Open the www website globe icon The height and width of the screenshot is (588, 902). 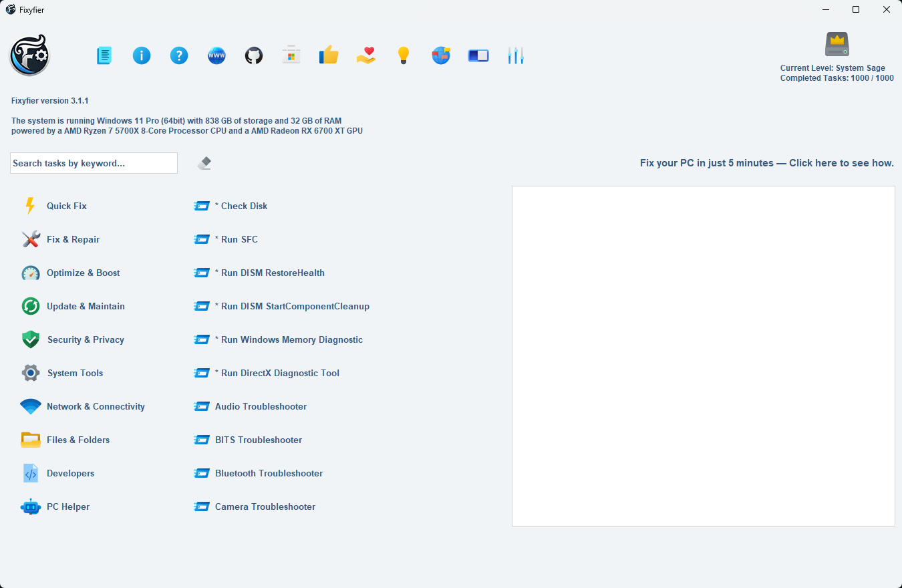click(216, 55)
